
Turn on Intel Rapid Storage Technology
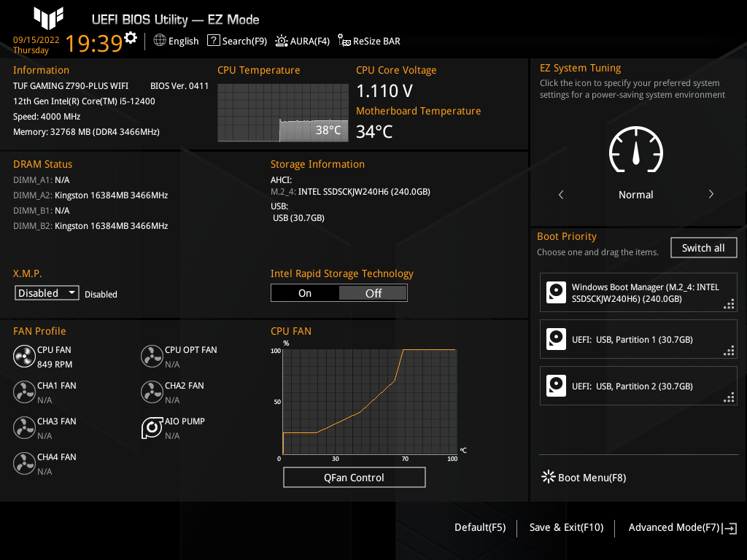coord(305,292)
